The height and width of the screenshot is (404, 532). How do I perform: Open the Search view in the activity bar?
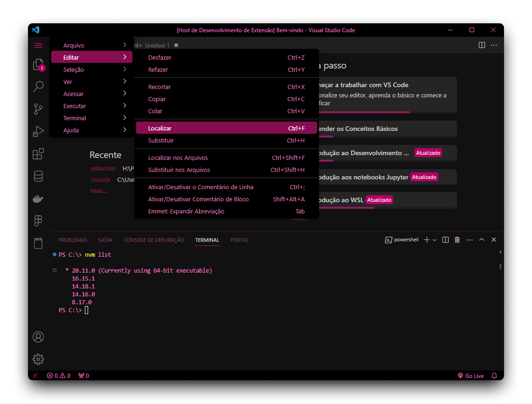tap(38, 87)
